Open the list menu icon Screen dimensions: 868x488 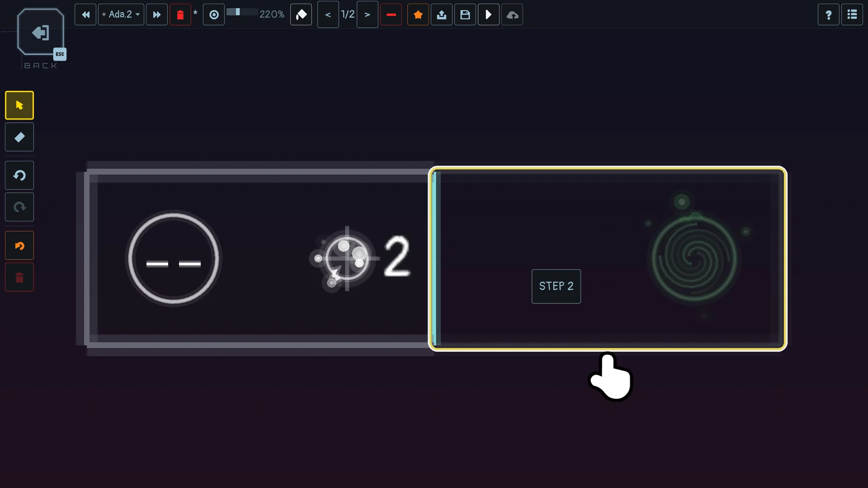(x=852, y=14)
